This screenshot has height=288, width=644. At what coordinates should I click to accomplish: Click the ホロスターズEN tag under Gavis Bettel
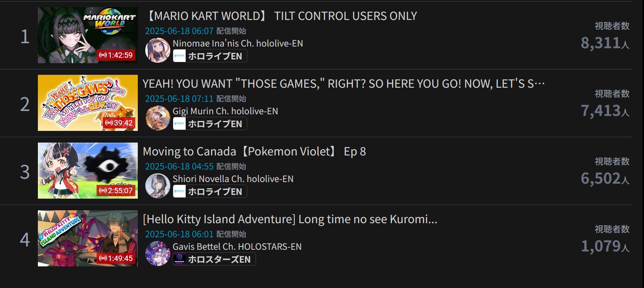214,259
